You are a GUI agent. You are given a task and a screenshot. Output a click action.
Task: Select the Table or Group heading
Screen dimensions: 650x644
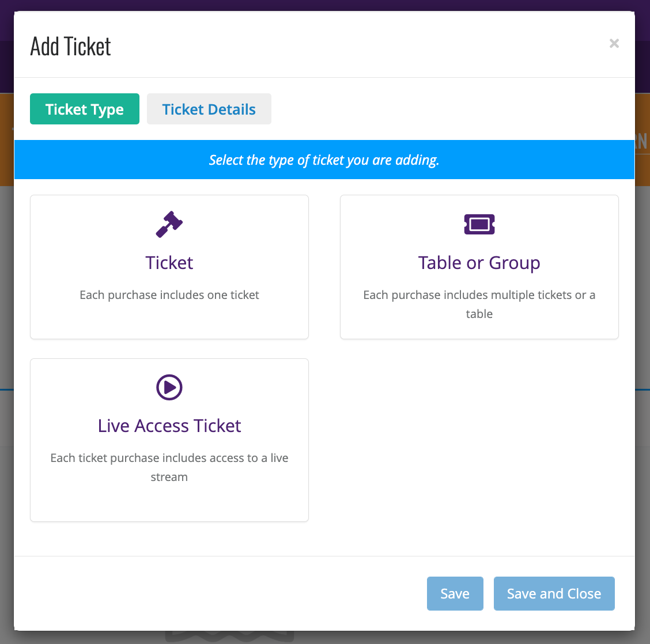coord(479,263)
